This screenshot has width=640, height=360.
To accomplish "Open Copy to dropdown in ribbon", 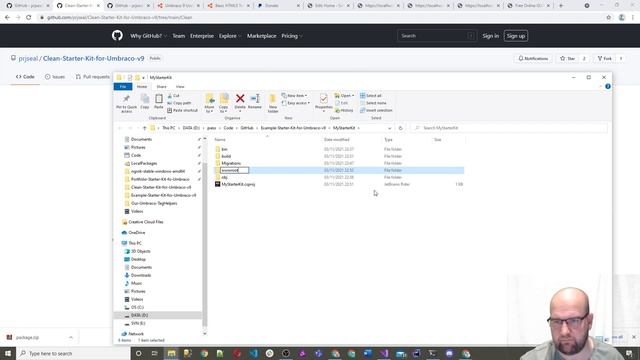I will (x=224, y=103).
